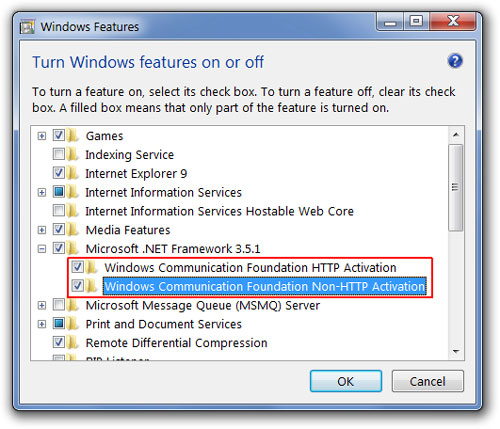Toggle the Microsoft Message Queue Server checkbox

[59, 305]
